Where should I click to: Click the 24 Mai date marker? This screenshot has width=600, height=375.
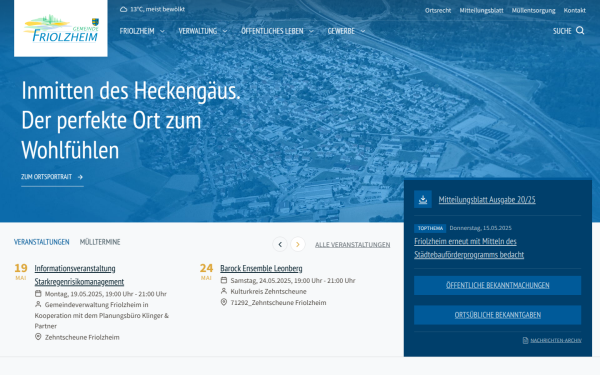click(x=206, y=271)
